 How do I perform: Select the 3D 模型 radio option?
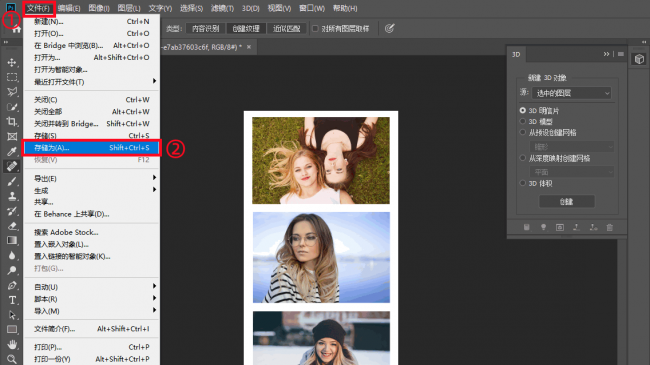pyautogui.click(x=523, y=122)
